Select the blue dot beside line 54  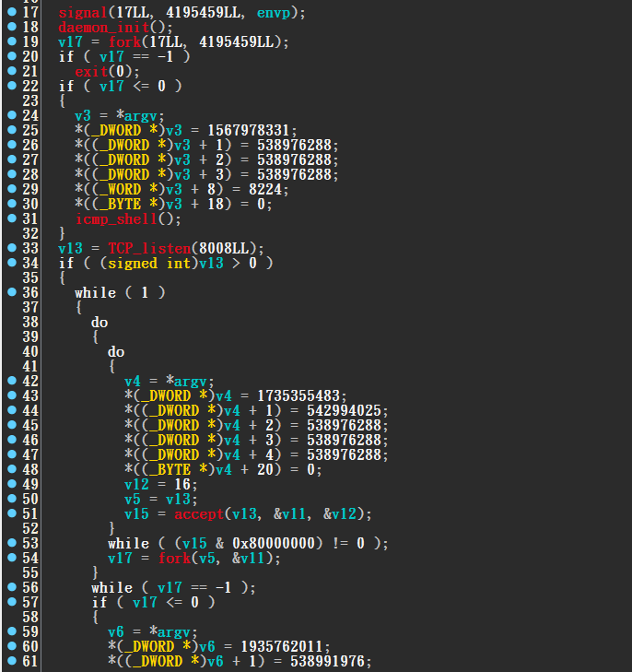tap(12, 557)
